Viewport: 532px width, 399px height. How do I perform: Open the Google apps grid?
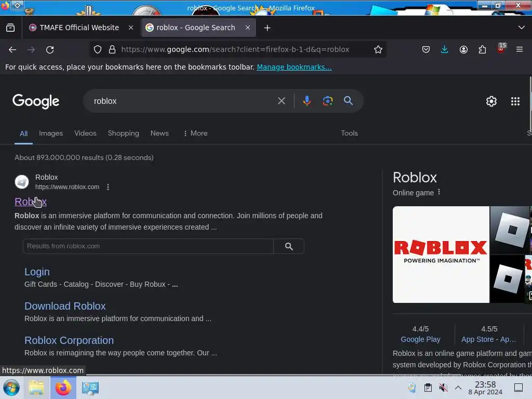(515, 101)
